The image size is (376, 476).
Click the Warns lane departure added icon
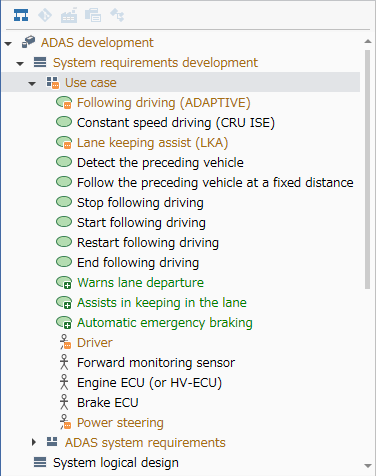(x=64, y=282)
